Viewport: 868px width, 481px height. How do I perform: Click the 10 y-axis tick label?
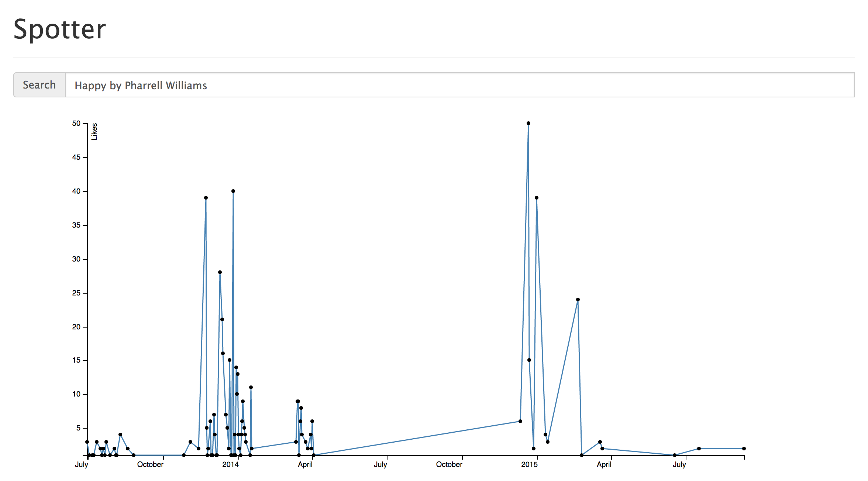coord(76,394)
